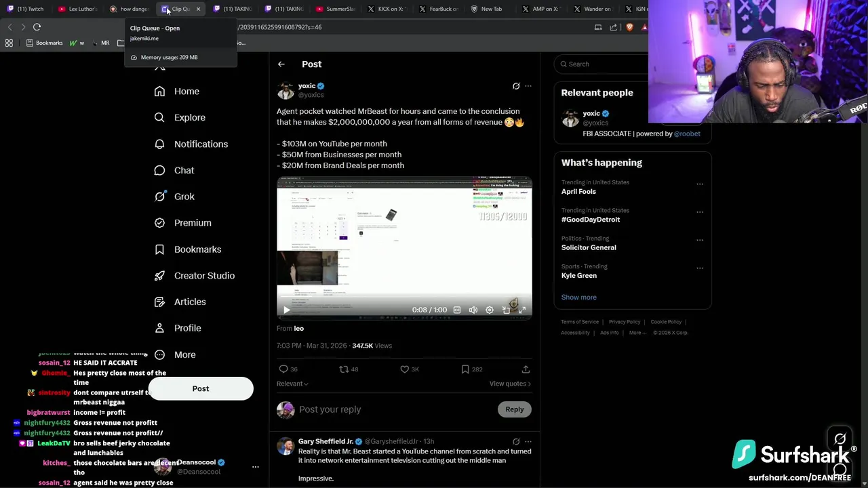Open the three-dot menu on yoxic's post
This screenshot has height=488, width=868.
click(528, 86)
